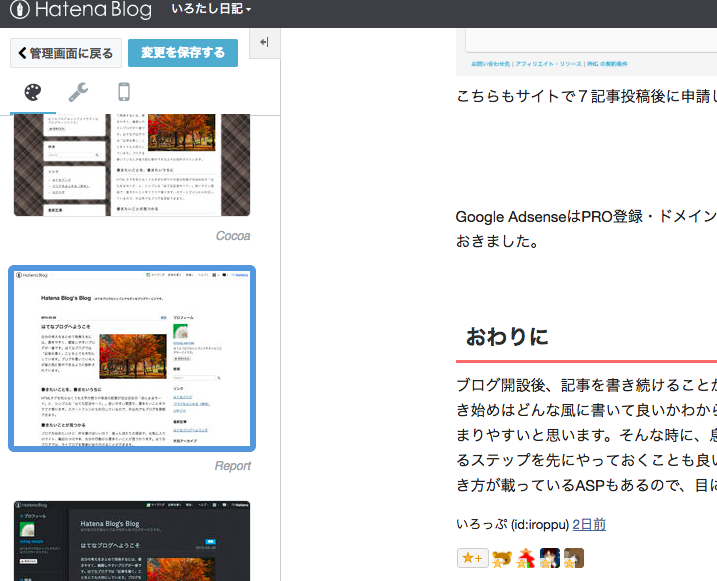Select the dark theme thumbnail below Report

coord(132,541)
